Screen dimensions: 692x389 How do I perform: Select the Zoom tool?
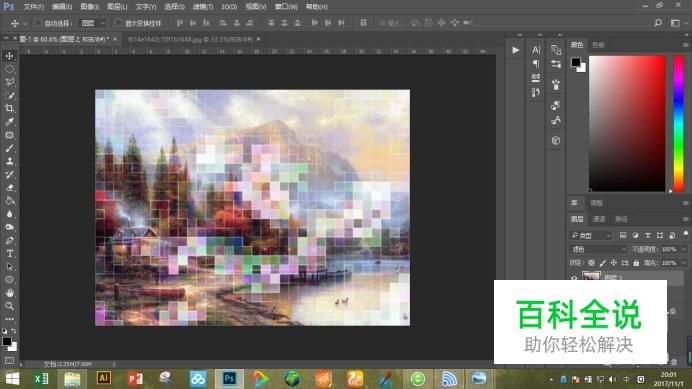9,306
